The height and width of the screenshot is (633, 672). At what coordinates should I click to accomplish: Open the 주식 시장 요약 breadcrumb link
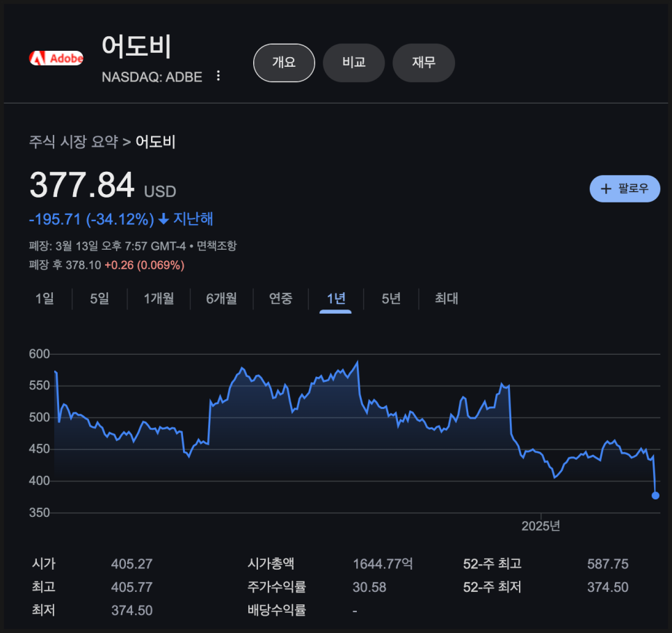[x=73, y=142]
